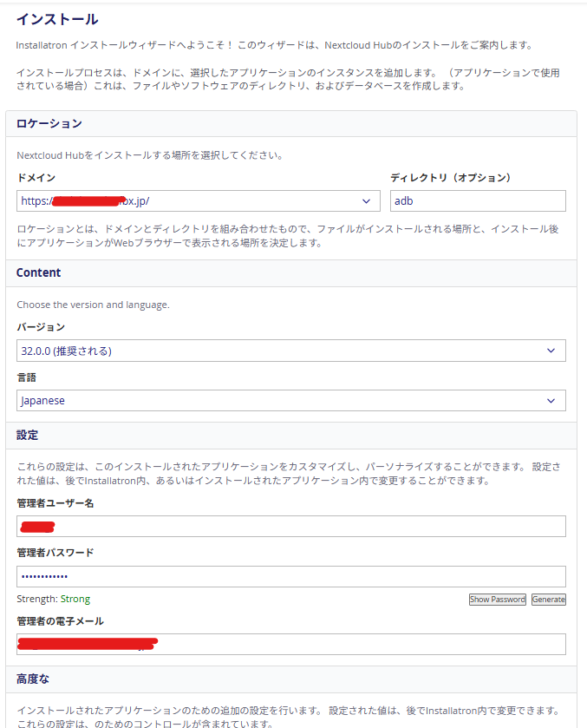The height and width of the screenshot is (728, 587).
Task: Click the 'Nextcloud Hubをインストールする場所' instruction text
Action: tap(150, 155)
